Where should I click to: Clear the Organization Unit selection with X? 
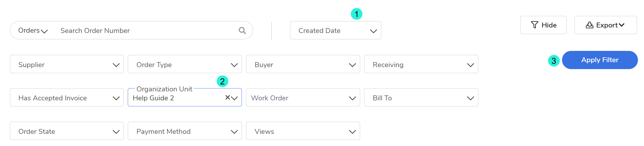(228, 97)
